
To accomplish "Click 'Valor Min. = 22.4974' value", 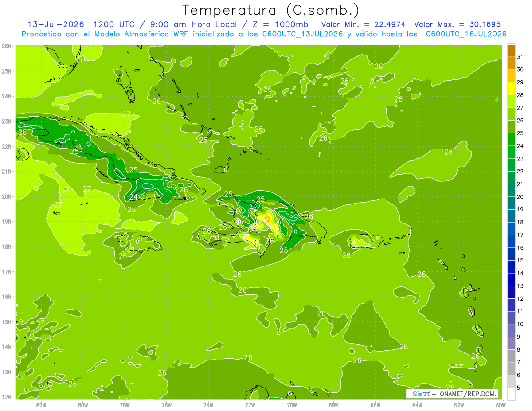I will coord(364,24).
